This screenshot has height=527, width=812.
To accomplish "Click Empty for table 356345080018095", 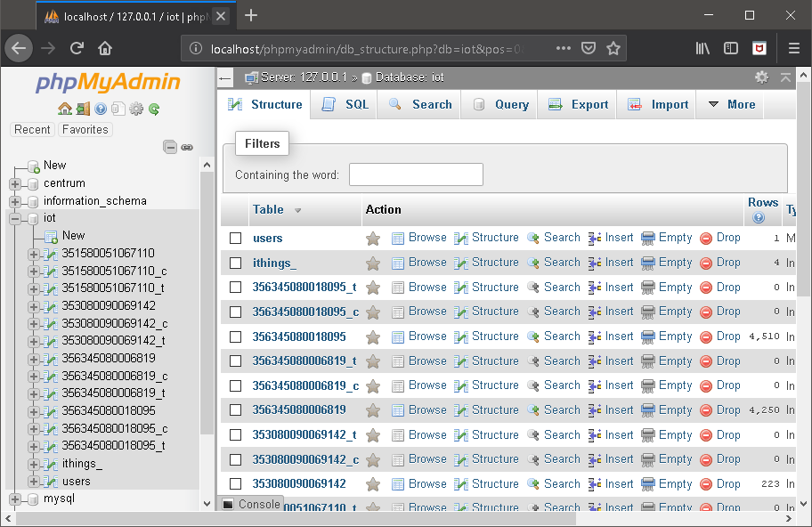I will [667, 336].
